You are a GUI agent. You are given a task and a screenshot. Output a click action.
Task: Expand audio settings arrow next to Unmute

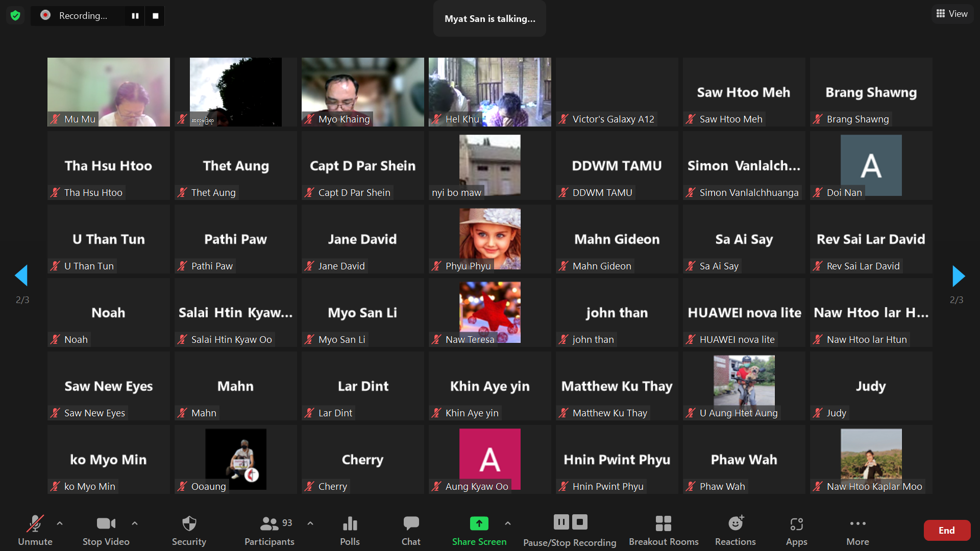60,523
